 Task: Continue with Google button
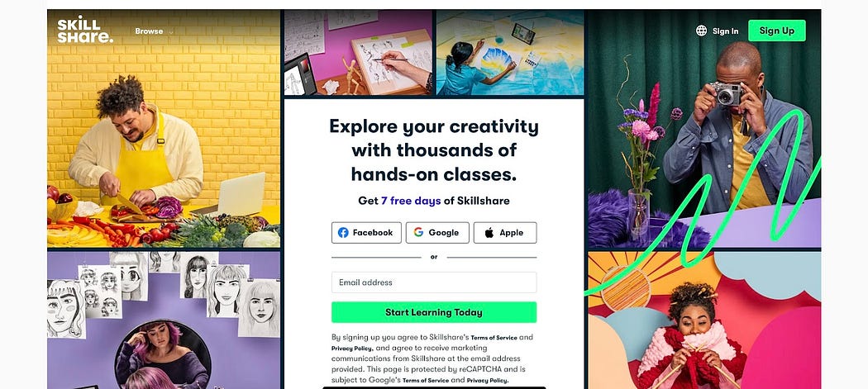click(437, 233)
